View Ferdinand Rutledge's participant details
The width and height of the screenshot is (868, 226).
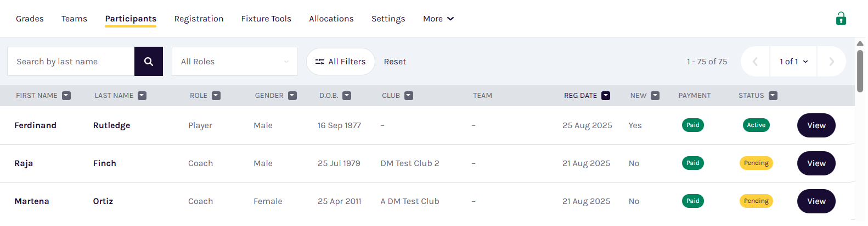(x=816, y=125)
